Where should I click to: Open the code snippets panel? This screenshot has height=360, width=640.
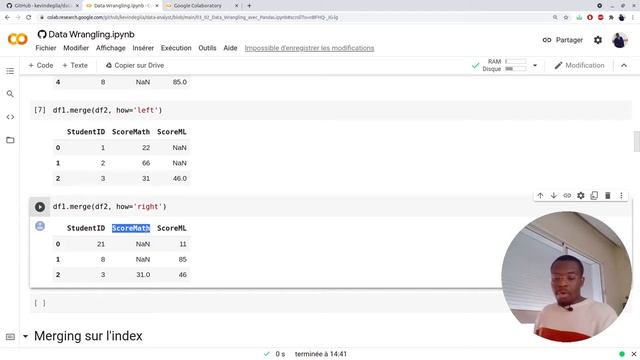[x=10, y=117]
